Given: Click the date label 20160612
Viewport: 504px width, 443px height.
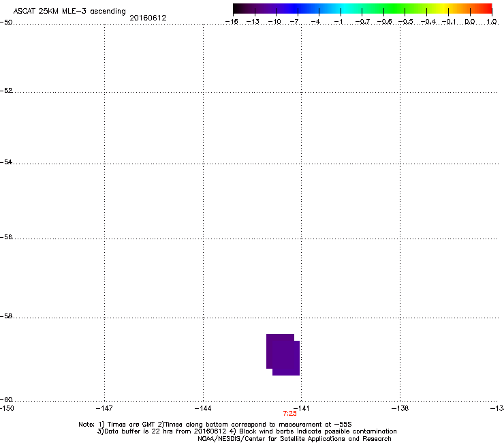Looking at the screenshot, I should (x=148, y=18).
